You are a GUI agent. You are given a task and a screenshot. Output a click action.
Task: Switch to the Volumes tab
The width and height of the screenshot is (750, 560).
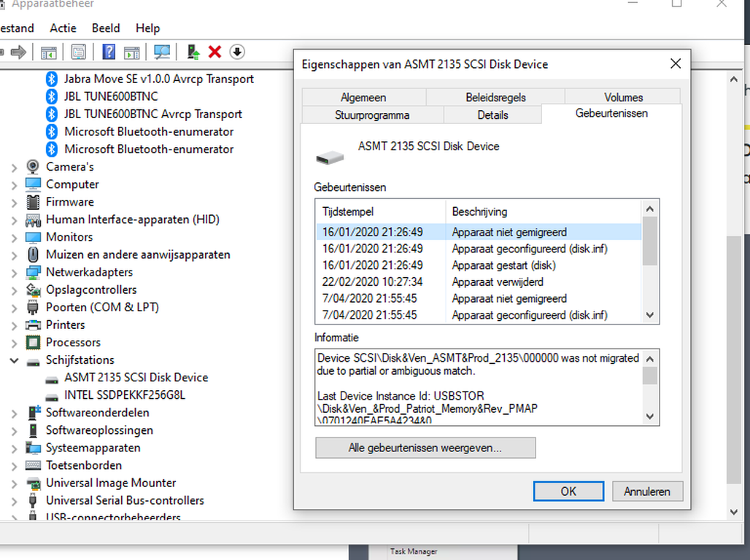pos(623,97)
